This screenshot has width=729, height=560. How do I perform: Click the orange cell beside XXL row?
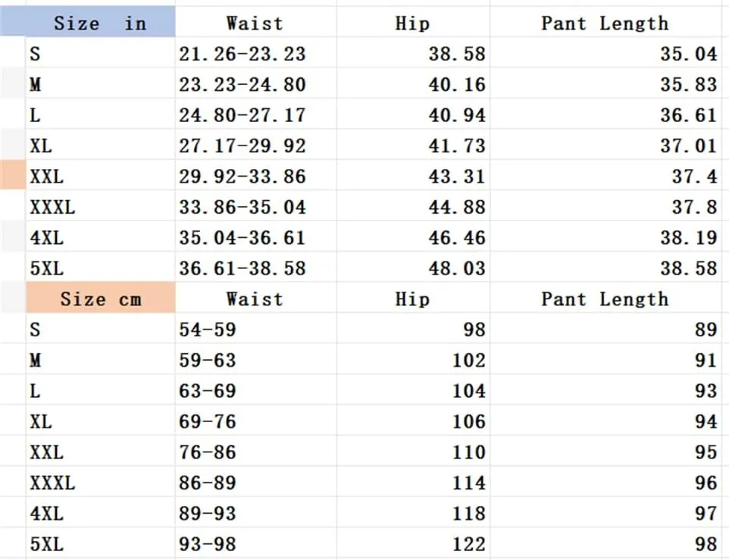pyautogui.click(x=13, y=175)
